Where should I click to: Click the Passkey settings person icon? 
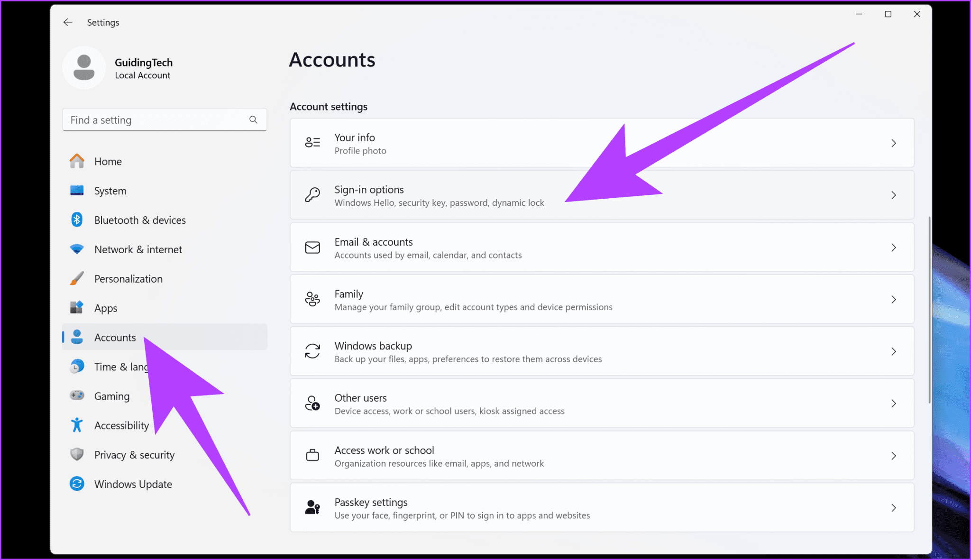click(312, 508)
